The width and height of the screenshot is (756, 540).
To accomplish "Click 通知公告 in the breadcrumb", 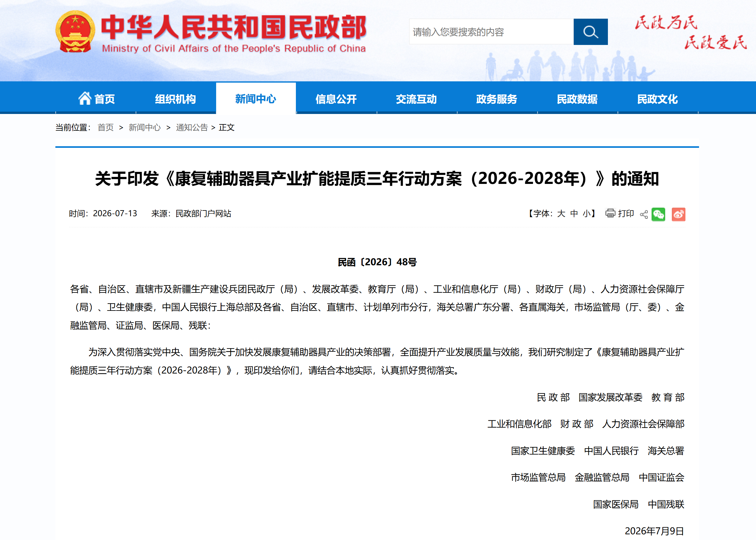I will [x=192, y=127].
